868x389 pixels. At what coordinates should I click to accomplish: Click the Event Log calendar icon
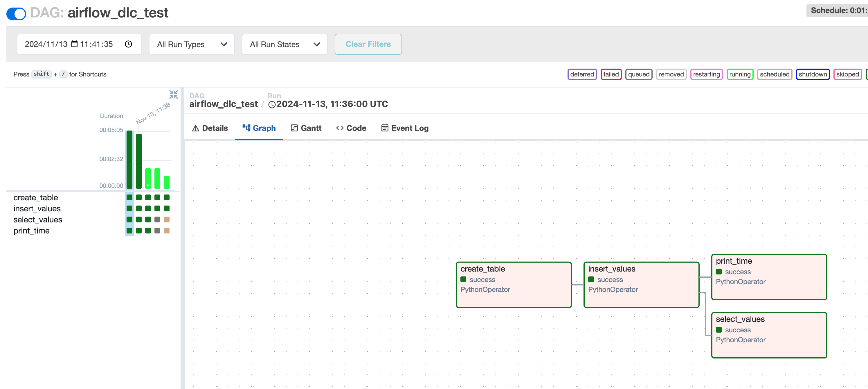click(x=384, y=128)
